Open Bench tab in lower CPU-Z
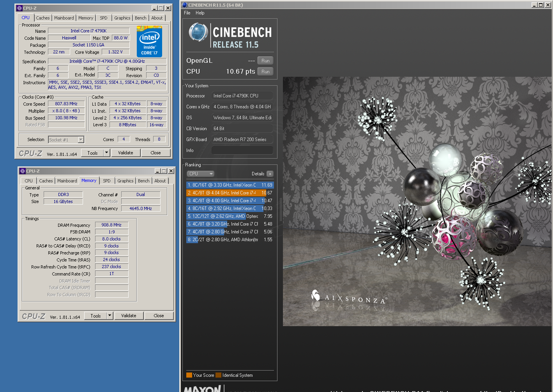Viewport: 553px width, 392px height. (144, 181)
